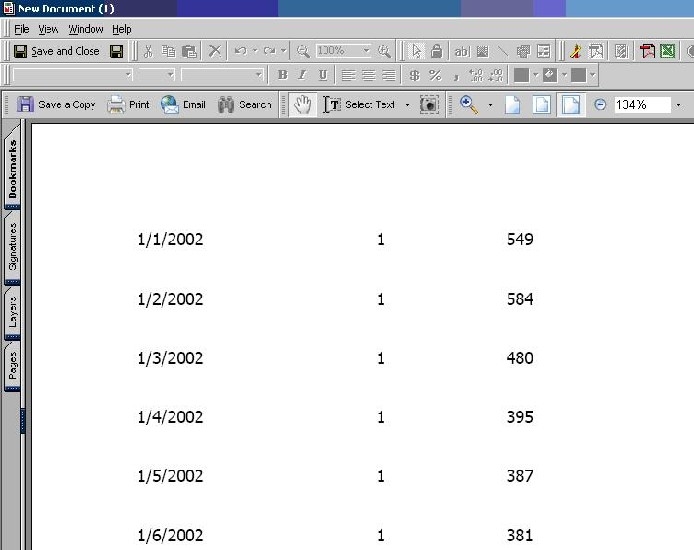Open the File menu

[21, 29]
